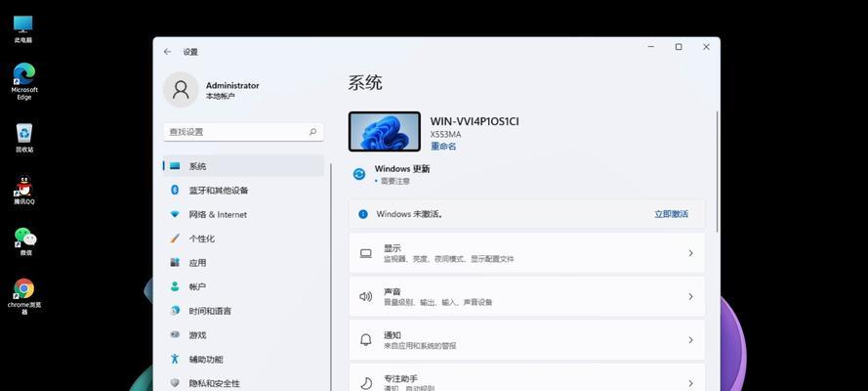This screenshot has height=391, width=868.
Task: Open 辅助功能 settings
Action: pyautogui.click(x=243, y=359)
